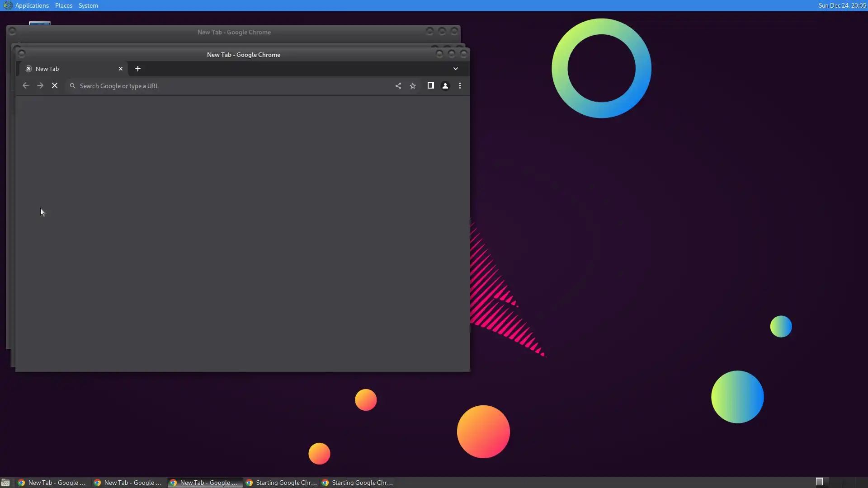Click the forward navigation arrow
Viewport: 868px width, 488px height.
(x=40, y=86)
